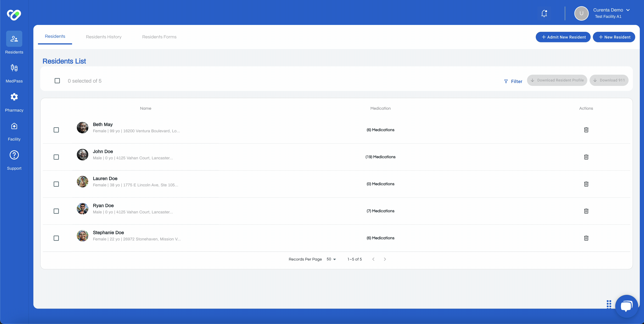Go to next page of records

tap(385, 259)
